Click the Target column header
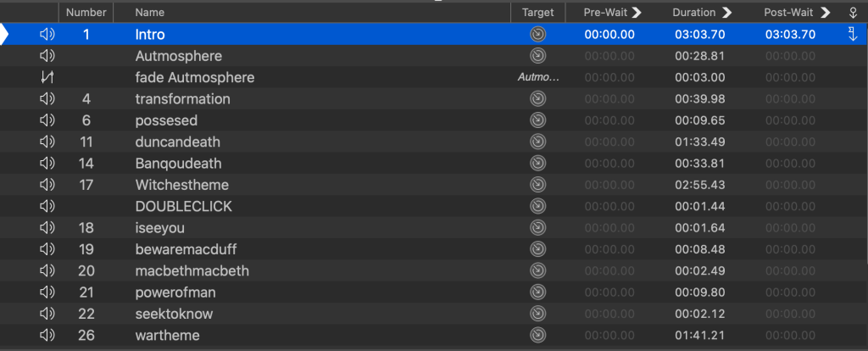868x351 pixels. click(x=537, y=13)
